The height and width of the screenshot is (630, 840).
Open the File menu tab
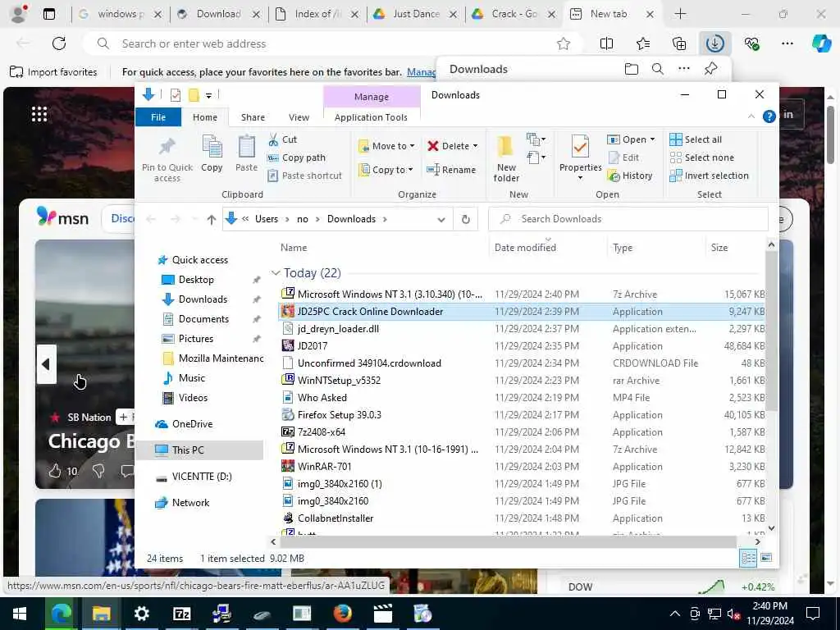coord(158,117)
